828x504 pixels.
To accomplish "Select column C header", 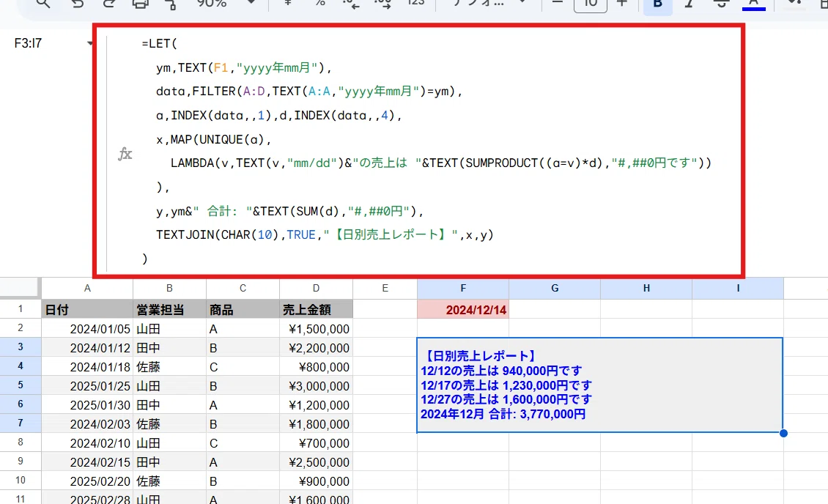I will coord(243,288).
